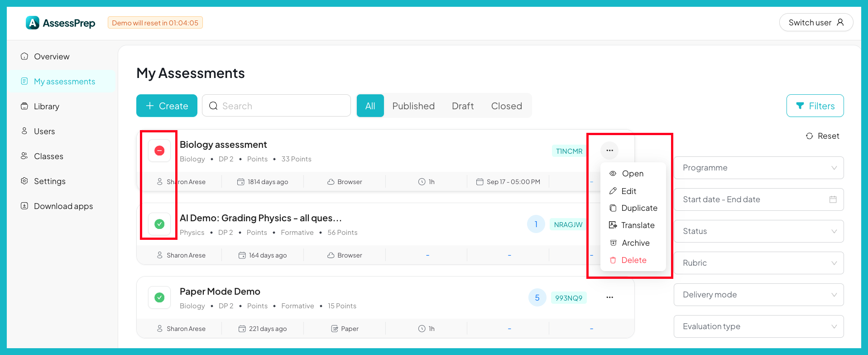Choose Open from the context menu

click(x=633, y=174)
